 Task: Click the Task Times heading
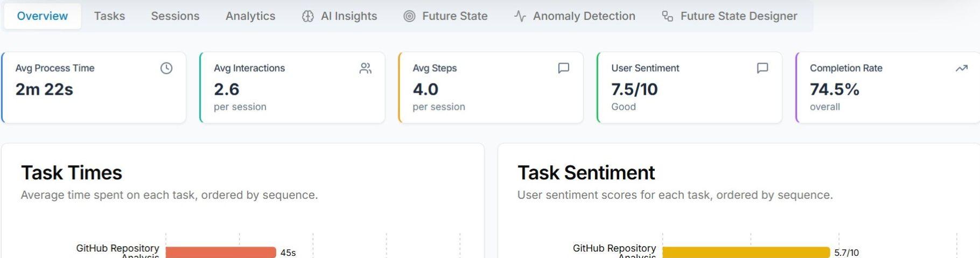pos(72,173)
